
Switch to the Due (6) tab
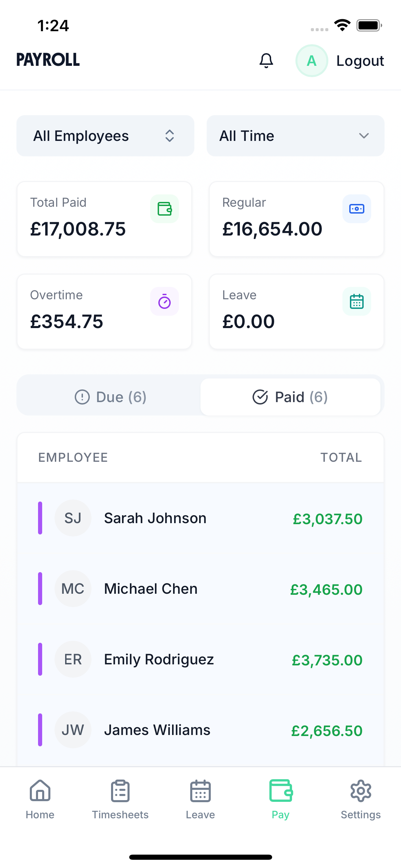(x=110, y=397)
